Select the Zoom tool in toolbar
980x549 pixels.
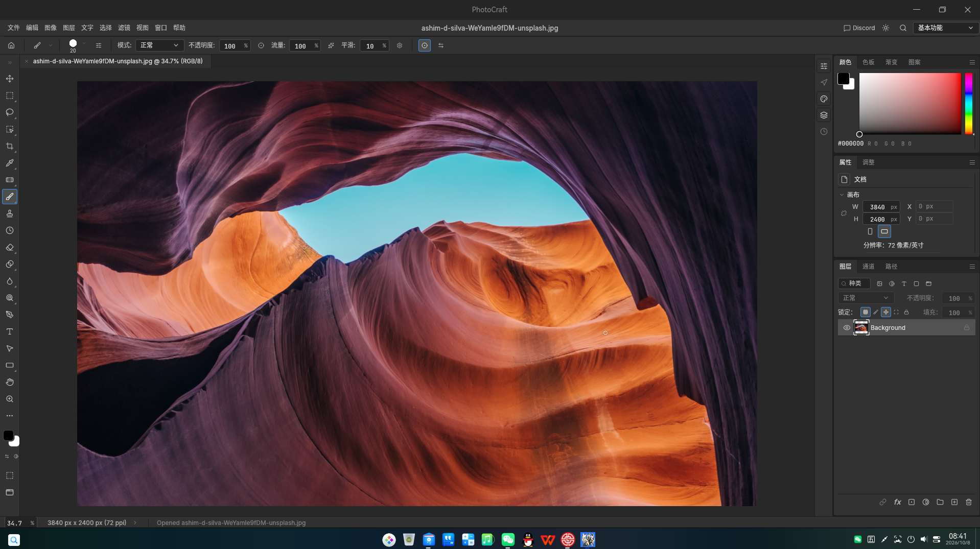[x=10, y=399]
